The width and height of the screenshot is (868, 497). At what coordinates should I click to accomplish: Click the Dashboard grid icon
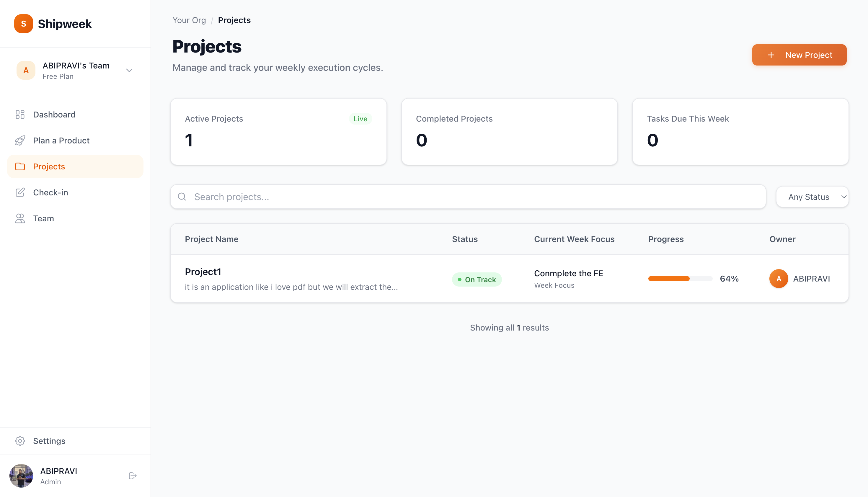pyautogui.click(x=20, y=114)
